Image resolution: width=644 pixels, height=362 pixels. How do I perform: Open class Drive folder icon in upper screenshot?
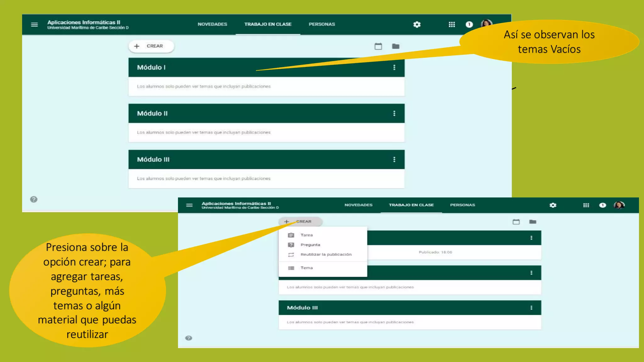(x=396, y=47)
